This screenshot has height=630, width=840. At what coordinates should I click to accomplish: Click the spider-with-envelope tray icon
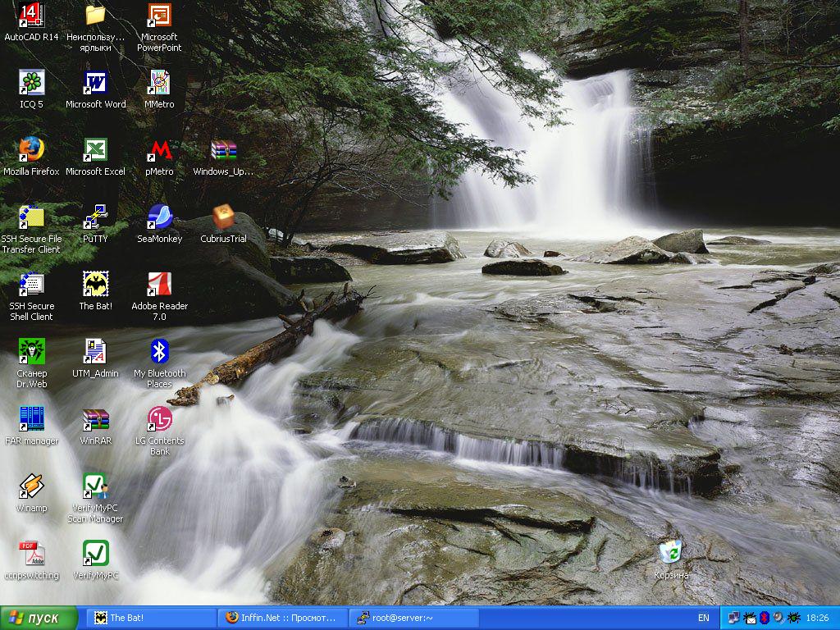click(750, 619)
